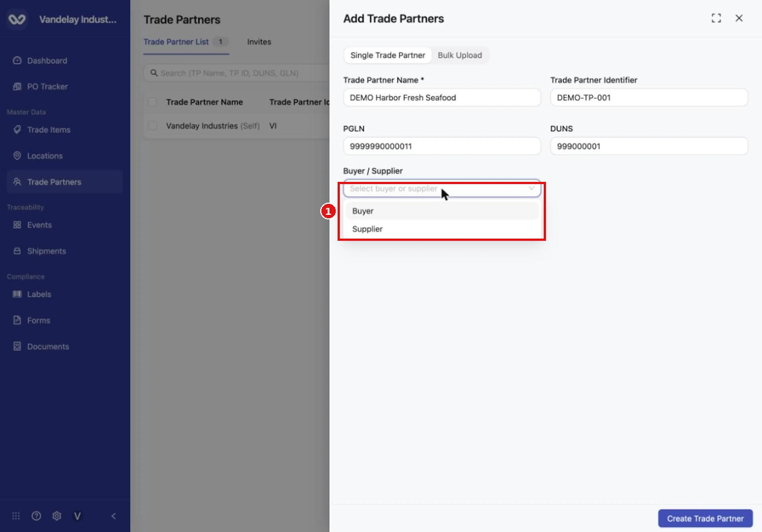Click the PGLN input field
This screenshot has width=762, height=532.
442,146
